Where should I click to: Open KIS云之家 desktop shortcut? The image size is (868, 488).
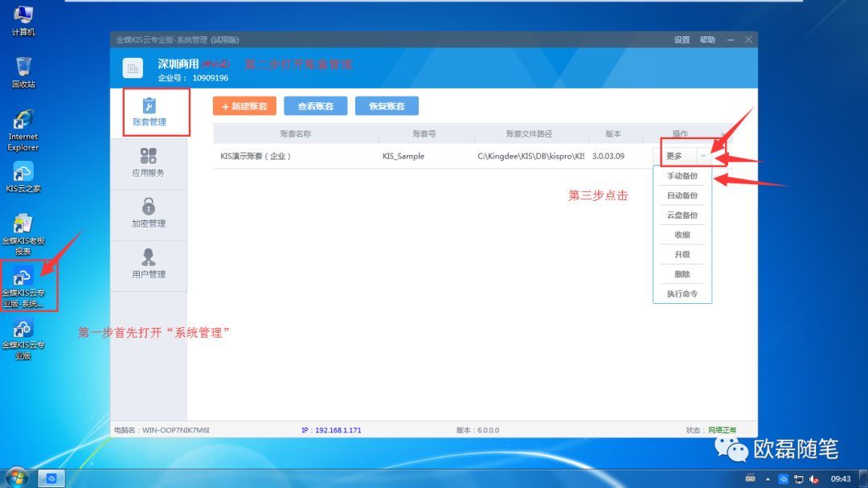23,177
